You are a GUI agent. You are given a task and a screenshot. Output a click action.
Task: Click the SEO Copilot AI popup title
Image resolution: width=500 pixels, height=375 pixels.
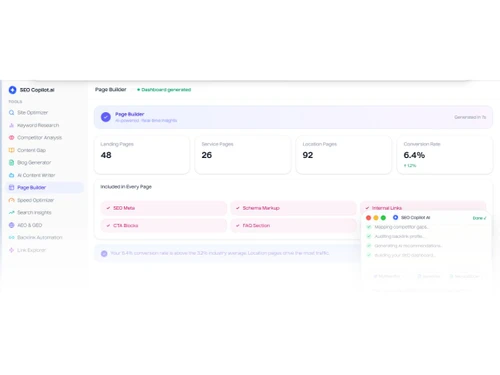pos(415,218)
